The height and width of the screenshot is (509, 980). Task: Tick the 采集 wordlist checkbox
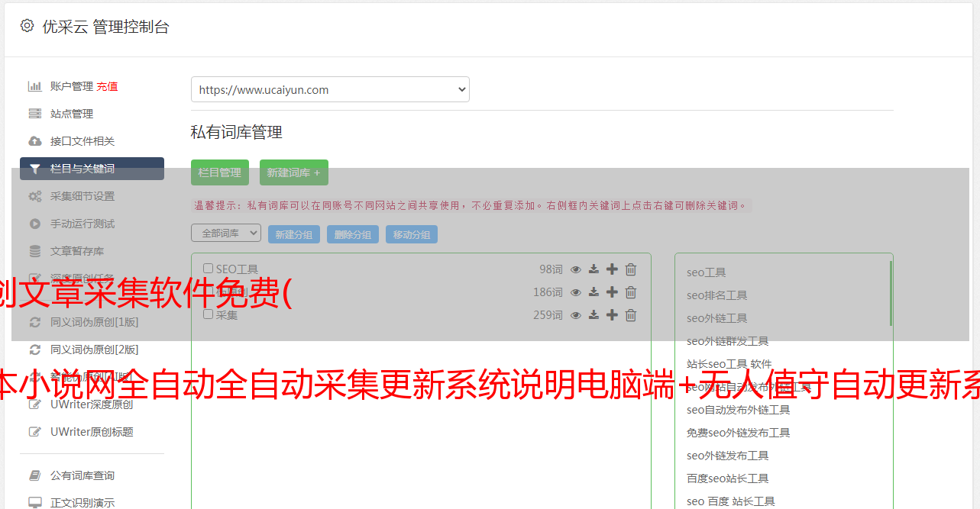tap(208, 314)
